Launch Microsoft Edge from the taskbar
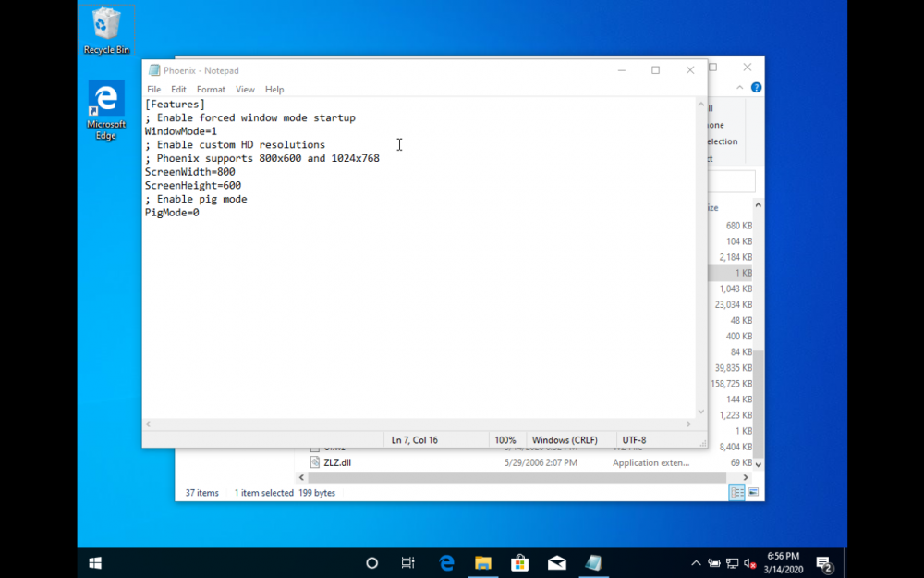The height and width of the screenshot is (578, 924). coord(446,562)
